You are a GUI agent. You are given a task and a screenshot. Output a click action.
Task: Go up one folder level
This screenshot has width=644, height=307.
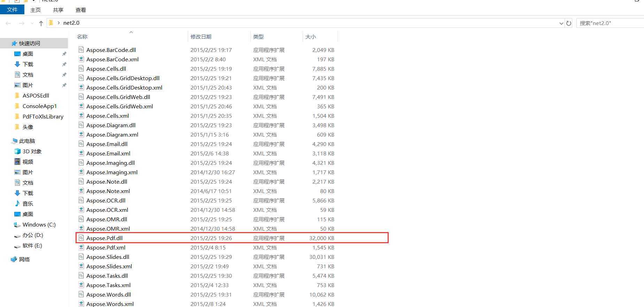pos(41,23)
